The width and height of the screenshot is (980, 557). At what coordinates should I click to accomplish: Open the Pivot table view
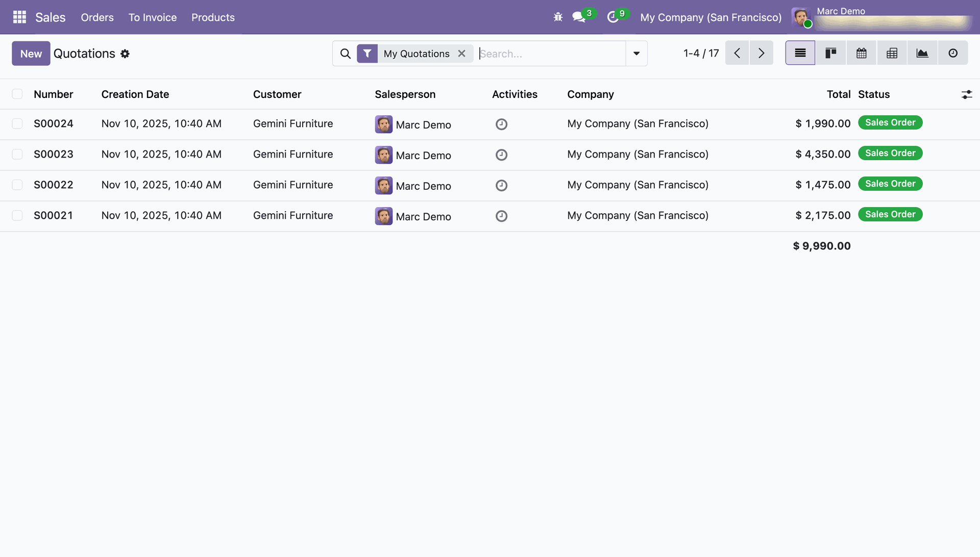[892, 53]
